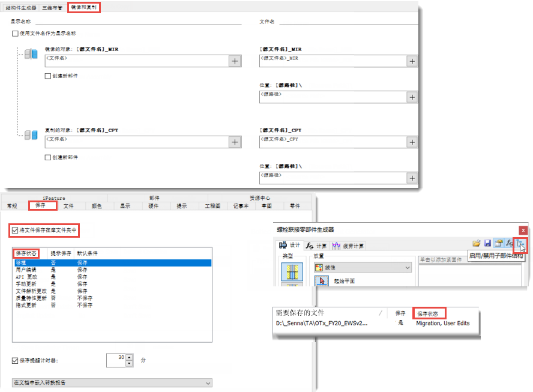Toggle 将文件保存在库文件夹中 checkbox
This screenshot has width=533, height=392.
pos(15,230)
